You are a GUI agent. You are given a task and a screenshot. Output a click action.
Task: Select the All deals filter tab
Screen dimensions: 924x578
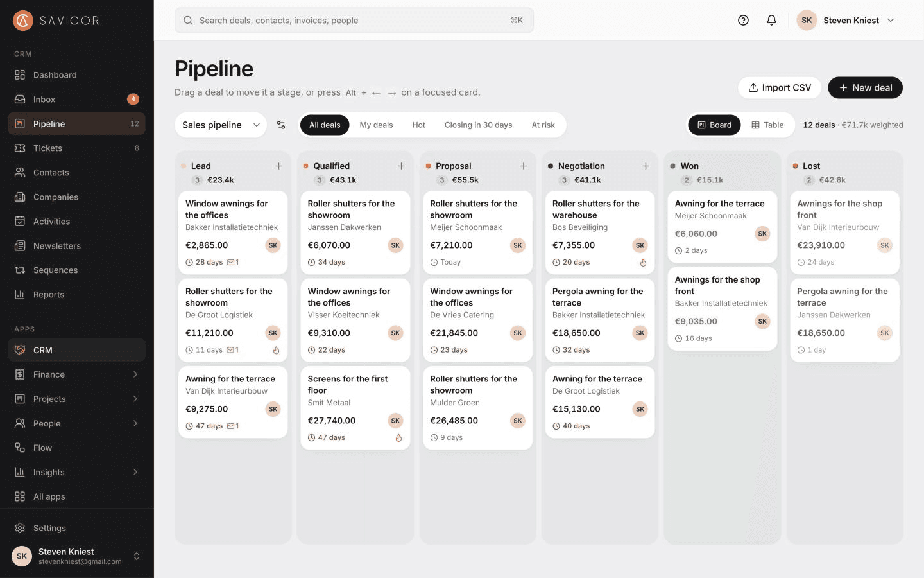pyautogui.click(x=325, y=125)
